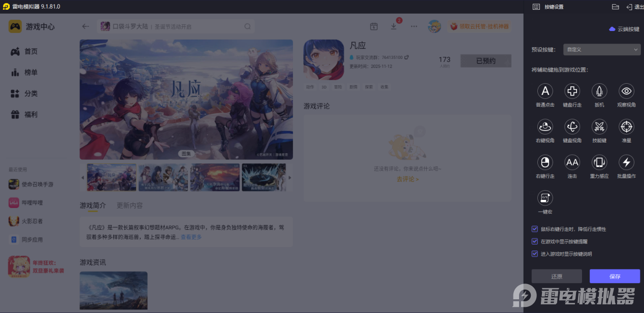
Task: Click the 动作 genre tag
Action: [310, 87]
